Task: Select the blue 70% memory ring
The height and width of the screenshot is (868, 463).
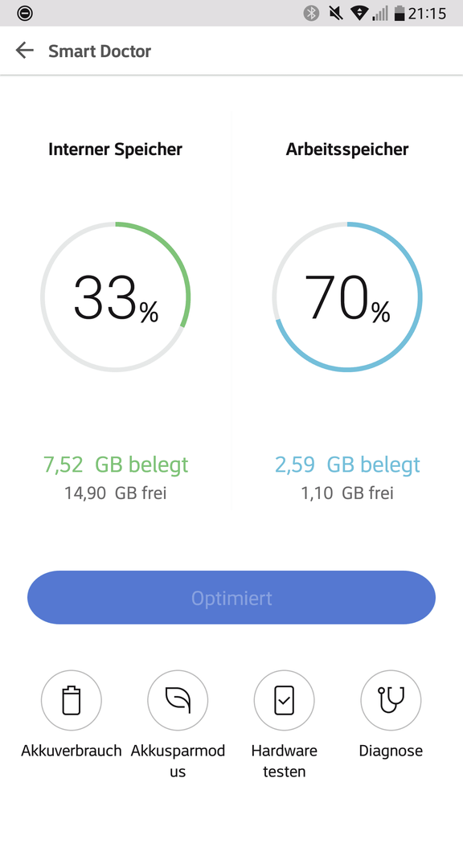Action: (x=347, y=297)
